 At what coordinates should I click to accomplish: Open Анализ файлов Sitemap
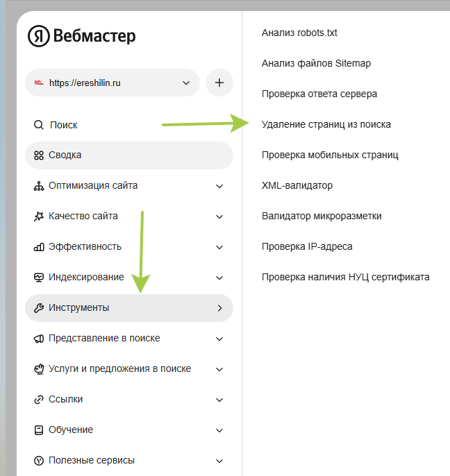click(316, 63)
